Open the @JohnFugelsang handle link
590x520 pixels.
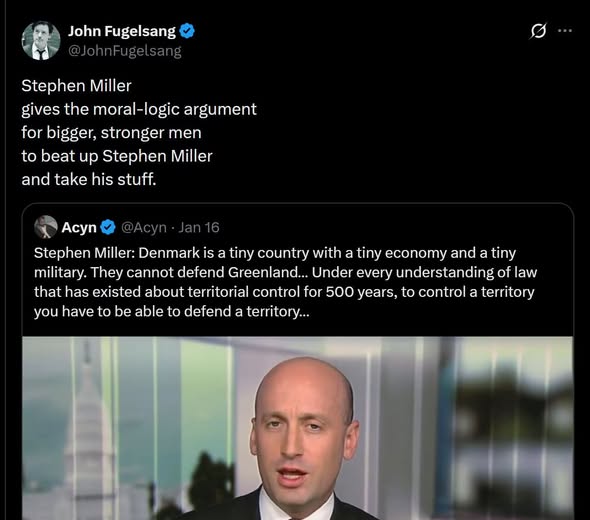point(125,50)
